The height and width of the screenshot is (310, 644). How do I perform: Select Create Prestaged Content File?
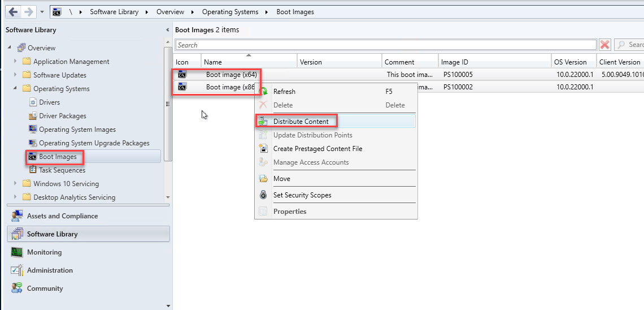click(317, 149)
